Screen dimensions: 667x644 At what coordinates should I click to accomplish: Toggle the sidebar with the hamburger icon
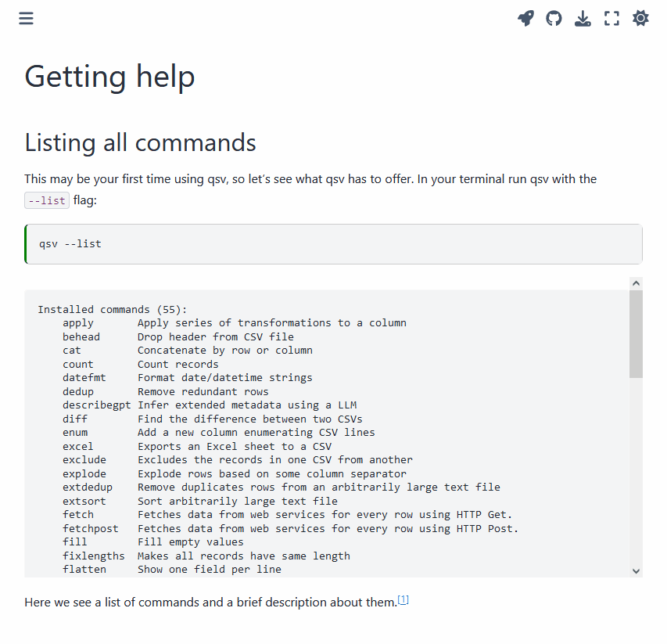click(x=27, y=18)
